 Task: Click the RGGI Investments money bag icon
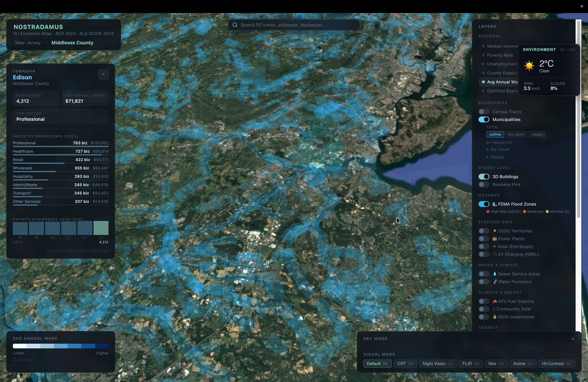point(495,317)
